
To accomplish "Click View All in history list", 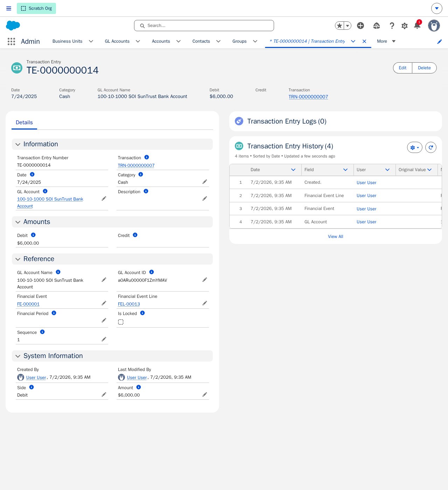I will pos(335,237).
